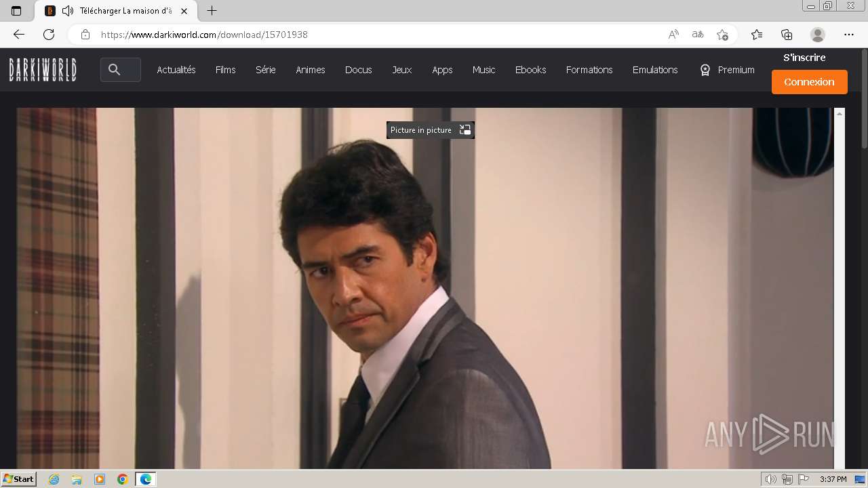Image resolution: width=868 pixels, height=488 pixels.
Task: Close the Télécharger La maison tab
Action: point(184,11)
